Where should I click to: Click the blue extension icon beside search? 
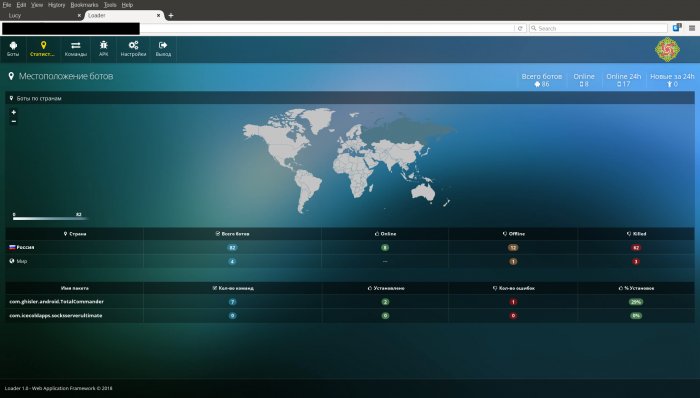tap(677, 28)
